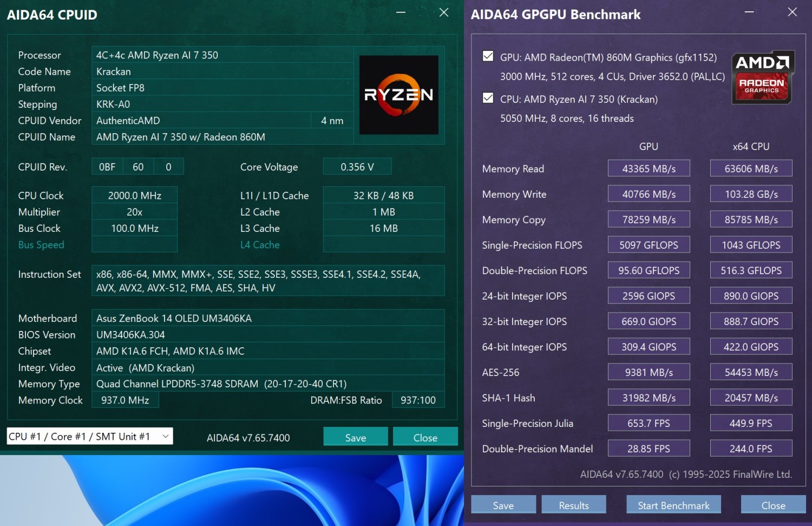
Task: Click the DRAM:FSB Ratio value '937:100'
Action: tap(418, 400)
